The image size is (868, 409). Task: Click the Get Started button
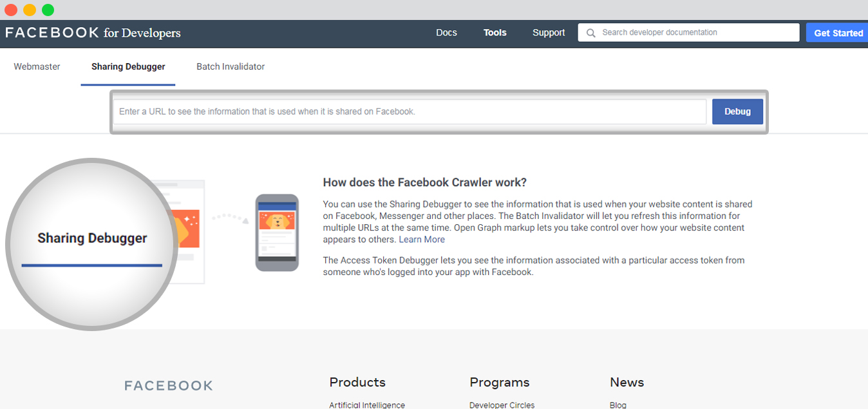pyautogui.click(x=838, y=33)
